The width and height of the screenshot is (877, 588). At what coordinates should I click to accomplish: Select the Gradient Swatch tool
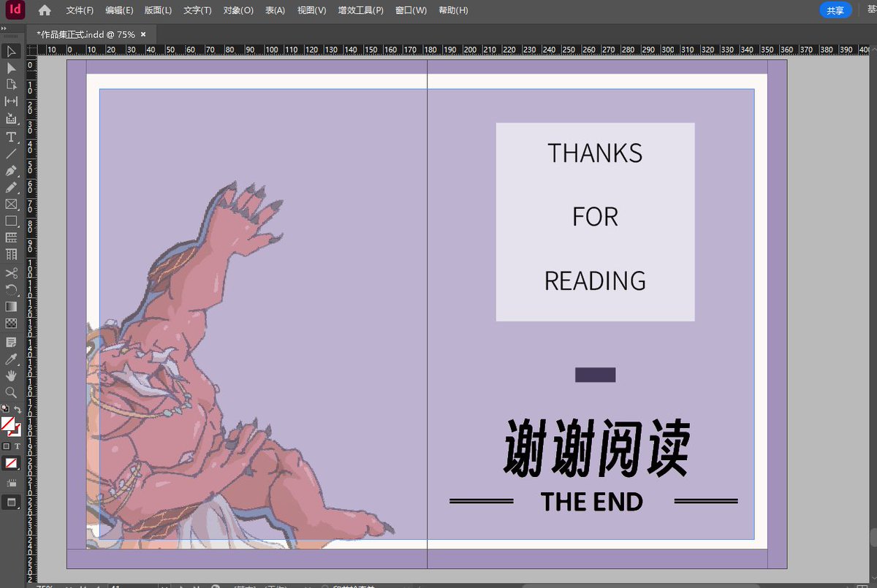11,306
